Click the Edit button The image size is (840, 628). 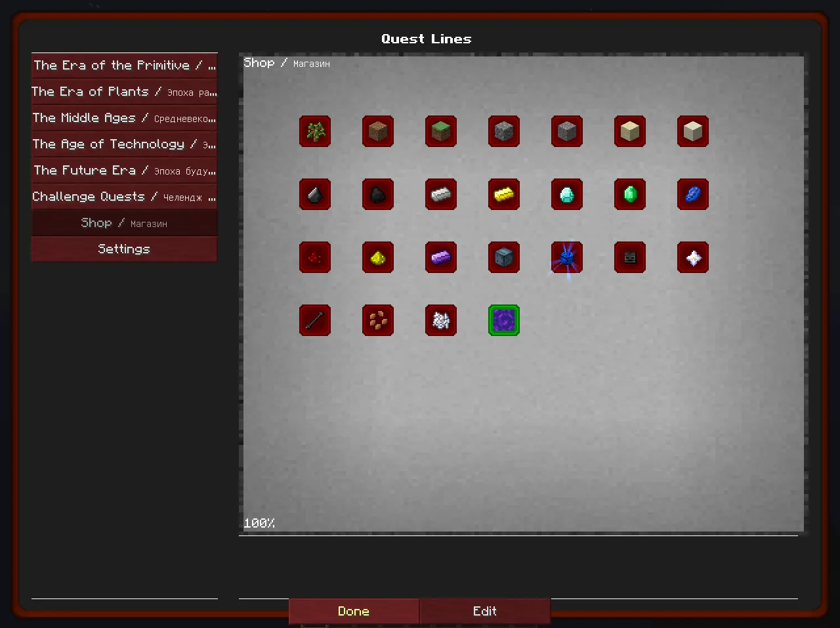tap(485, 611)
